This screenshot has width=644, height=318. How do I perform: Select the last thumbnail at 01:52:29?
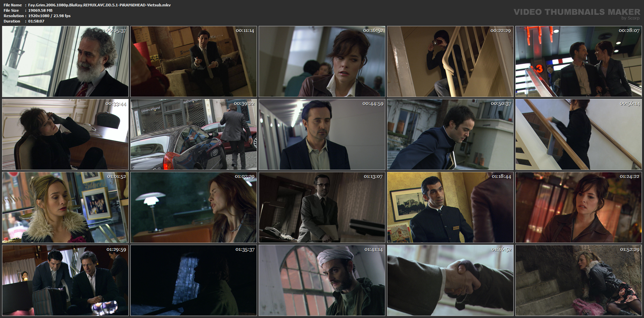pos(578,280)
